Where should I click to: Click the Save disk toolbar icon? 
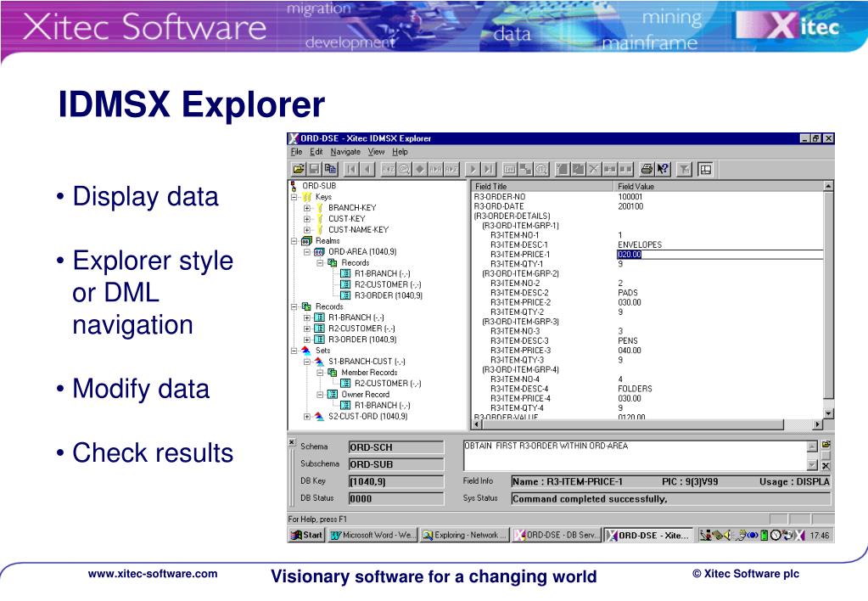(x=315, y=169)
